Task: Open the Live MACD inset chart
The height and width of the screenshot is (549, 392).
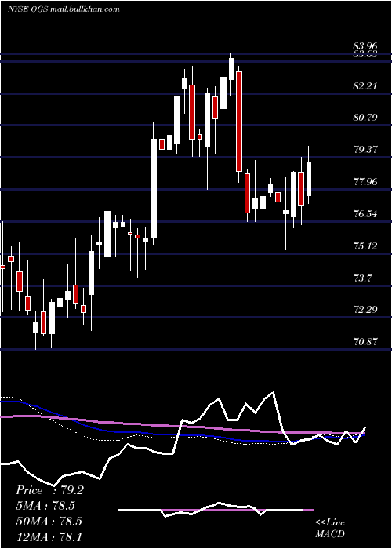Action: pyautogui.click(x=216, y=510)
